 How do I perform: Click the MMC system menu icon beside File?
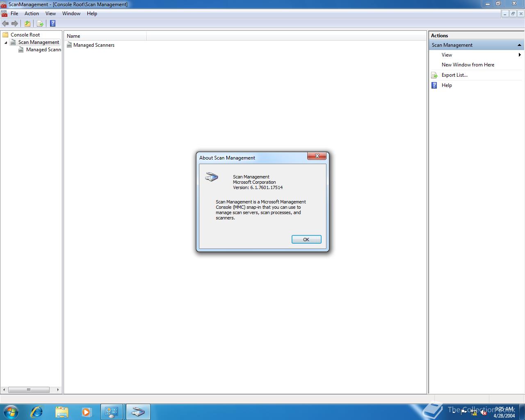tap(4, 14)
